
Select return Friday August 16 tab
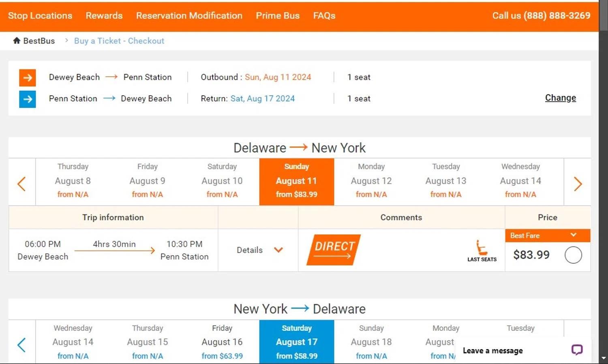[x=222, y=342]
